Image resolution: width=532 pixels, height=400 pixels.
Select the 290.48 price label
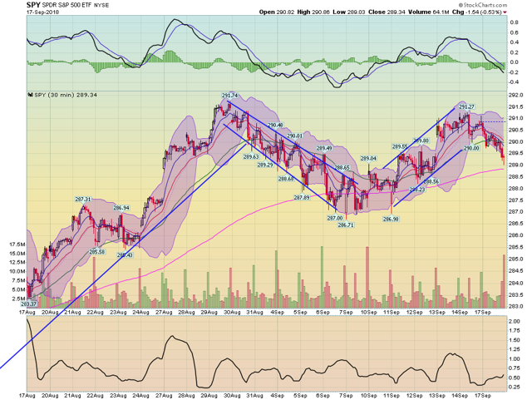point(275,126)
